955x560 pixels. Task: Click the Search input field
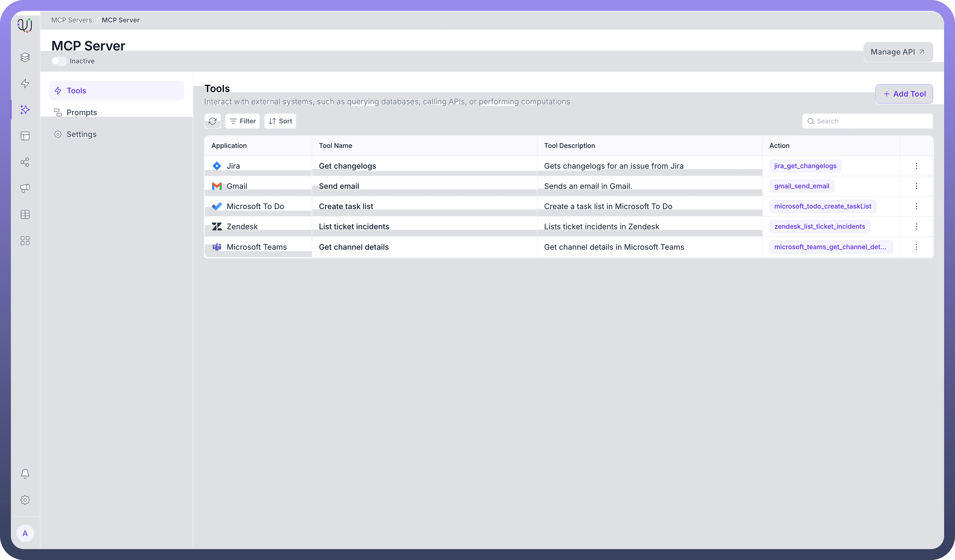(x=872, y=121)
